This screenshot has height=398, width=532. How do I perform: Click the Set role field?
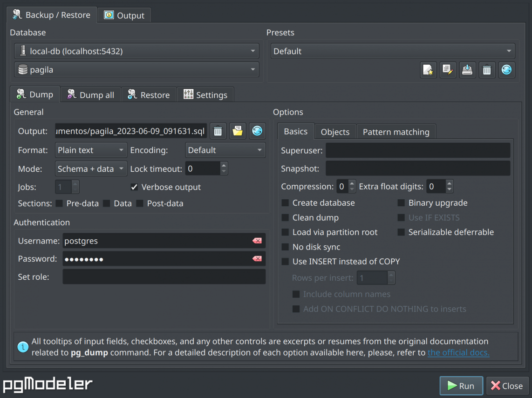pyautogui.click(x=164, y=277)
